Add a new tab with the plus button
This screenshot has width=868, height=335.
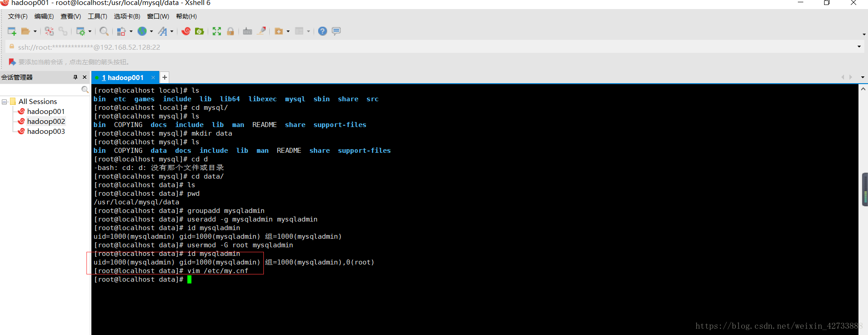pyautogui.click(x=165, y=77)
